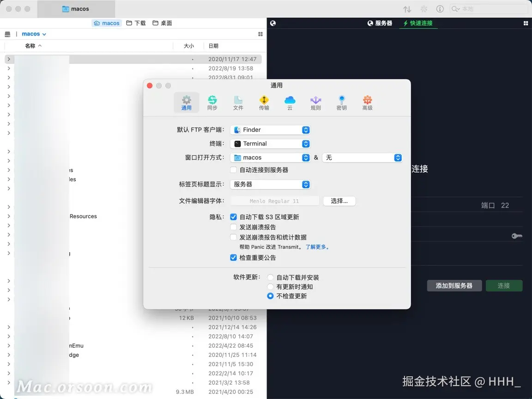This screenshot has height=399, width=532.
Task: Open the default FTP client dropdown showing Finder
Action: point(270,130)
